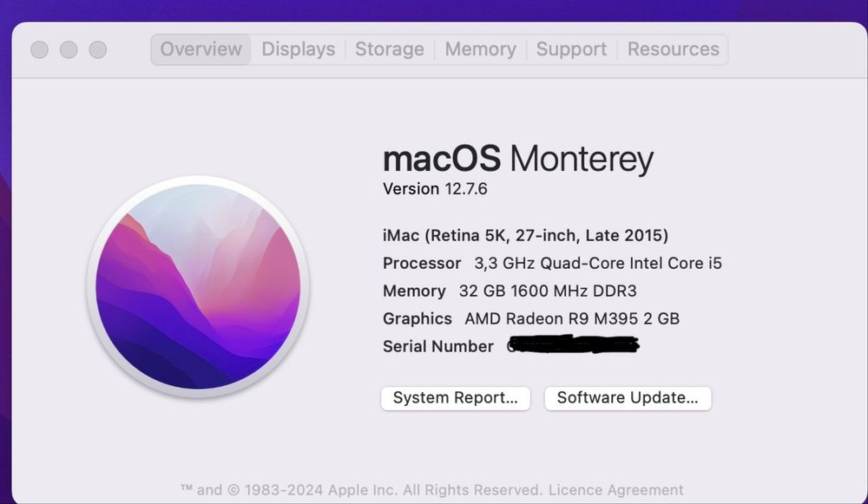Open the Storage tab
The image size is (868, 504).
tap(390, 49)
